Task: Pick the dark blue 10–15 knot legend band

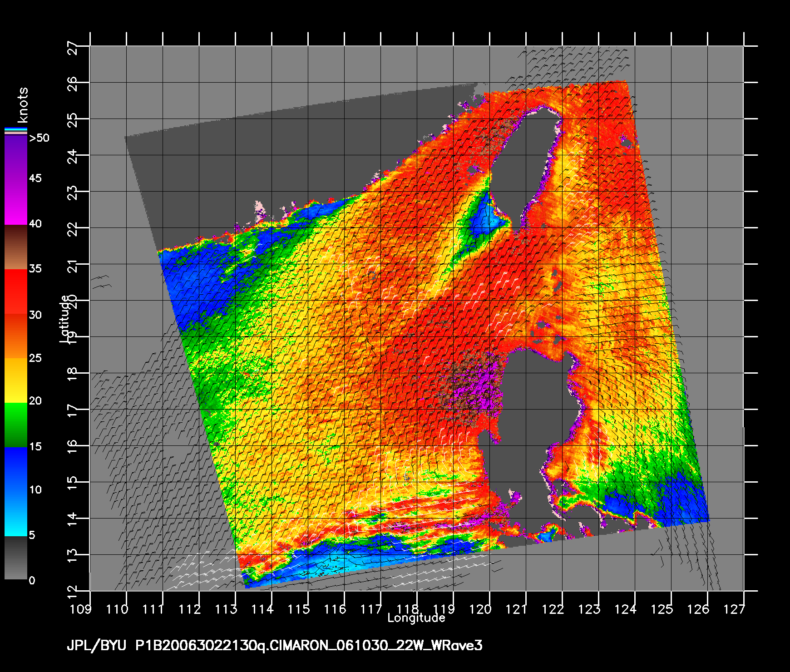Action: [16, 469]
